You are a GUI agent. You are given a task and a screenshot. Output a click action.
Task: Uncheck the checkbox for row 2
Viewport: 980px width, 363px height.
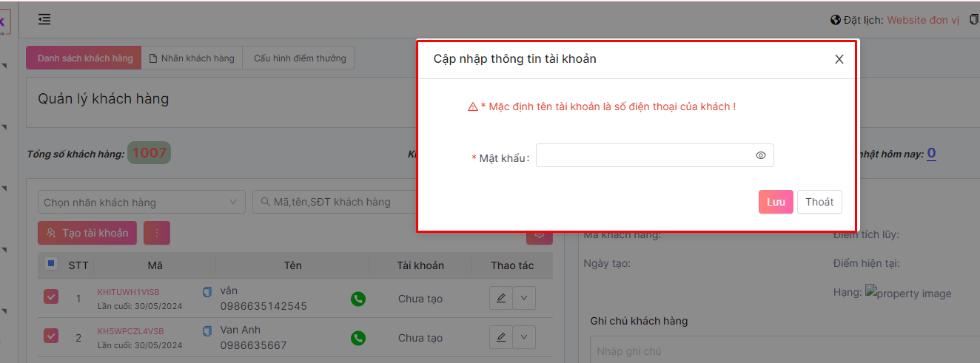pyautogui.click(x=50, y=336)
